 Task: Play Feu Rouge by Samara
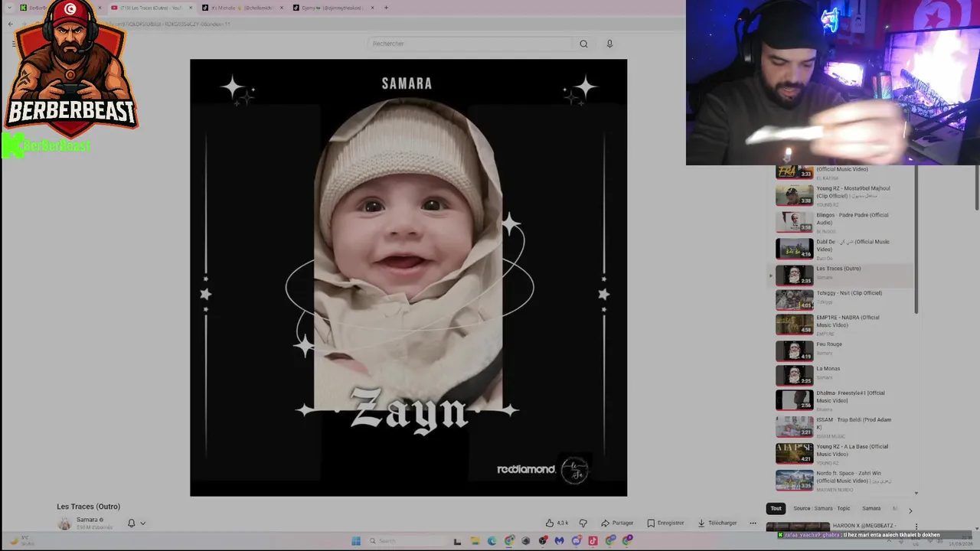click(x=841, y=350)
